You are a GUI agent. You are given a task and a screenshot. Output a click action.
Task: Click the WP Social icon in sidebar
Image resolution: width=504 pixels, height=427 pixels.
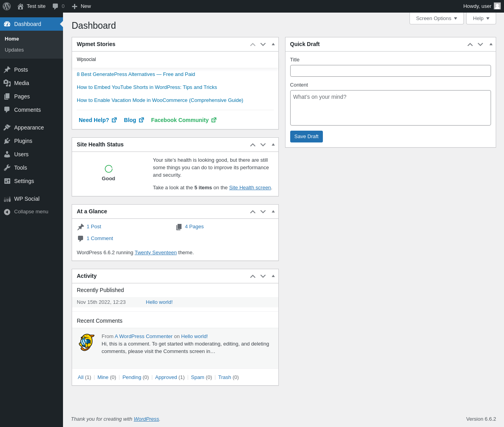coord(7,199)
